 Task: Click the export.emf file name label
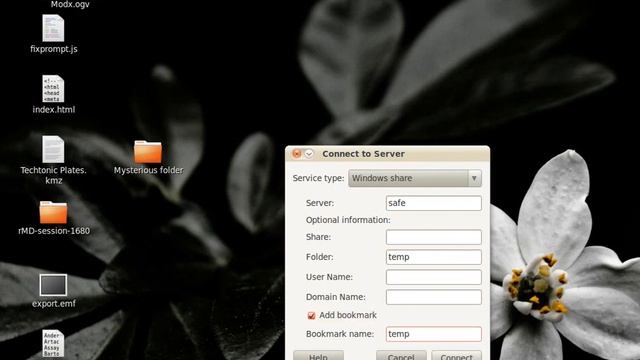coord(53,304)
